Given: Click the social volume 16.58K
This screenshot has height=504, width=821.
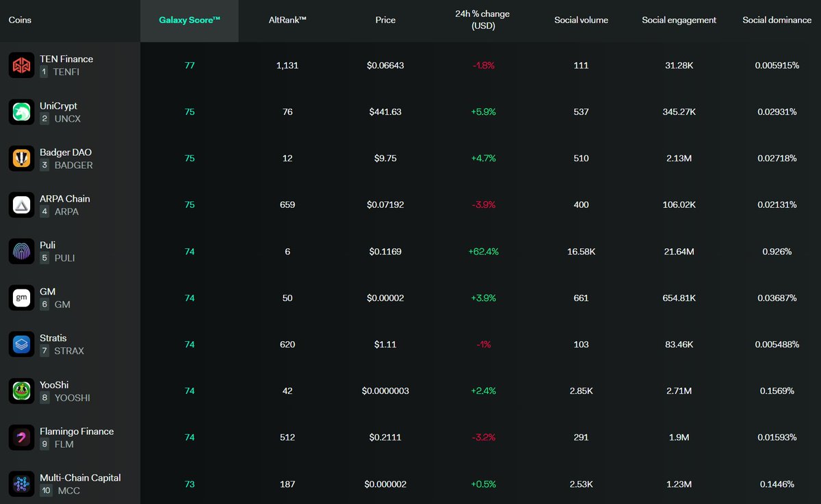Looking at the screenshot, I should 581,252.
